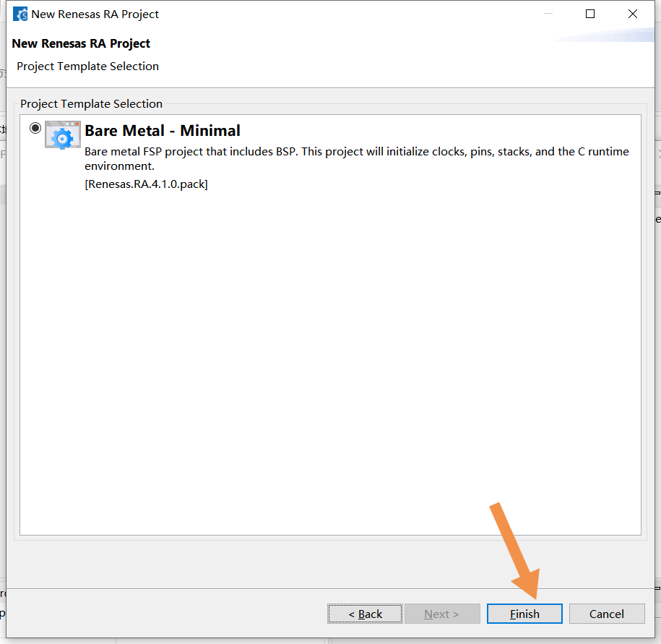Screen dimensions: 661x644
Task: Close the New Renesas RA Project dialog
Action: click(x=633, y=14)
